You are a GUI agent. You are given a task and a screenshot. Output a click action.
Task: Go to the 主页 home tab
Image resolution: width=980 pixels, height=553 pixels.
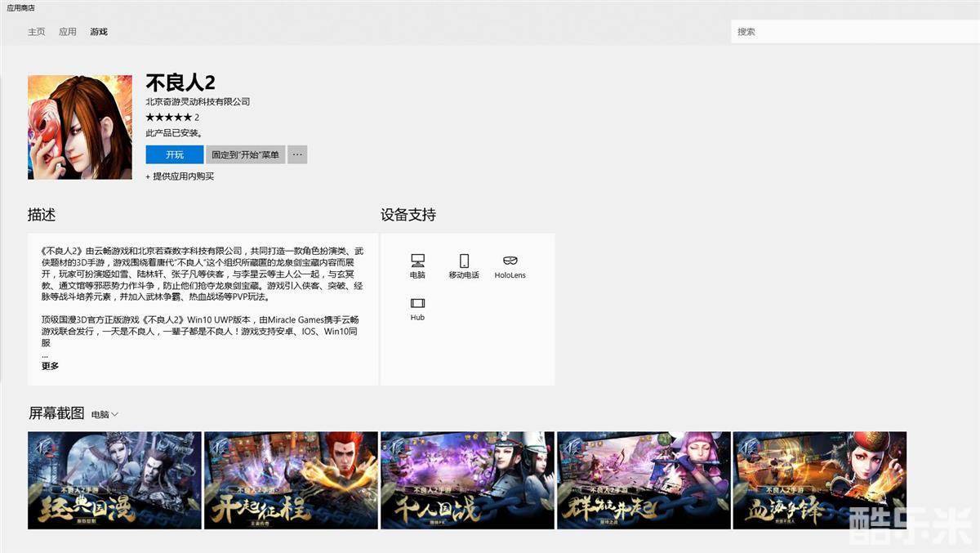click(x=37, y=32)
